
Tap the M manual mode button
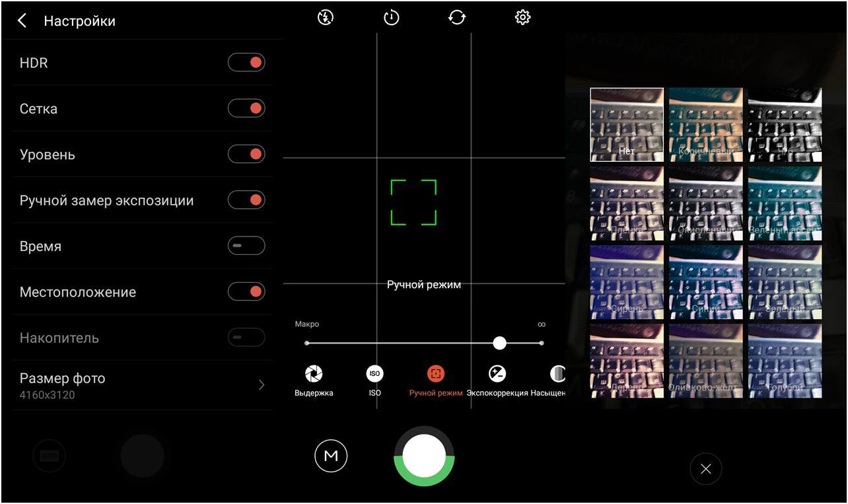[331, 456]
